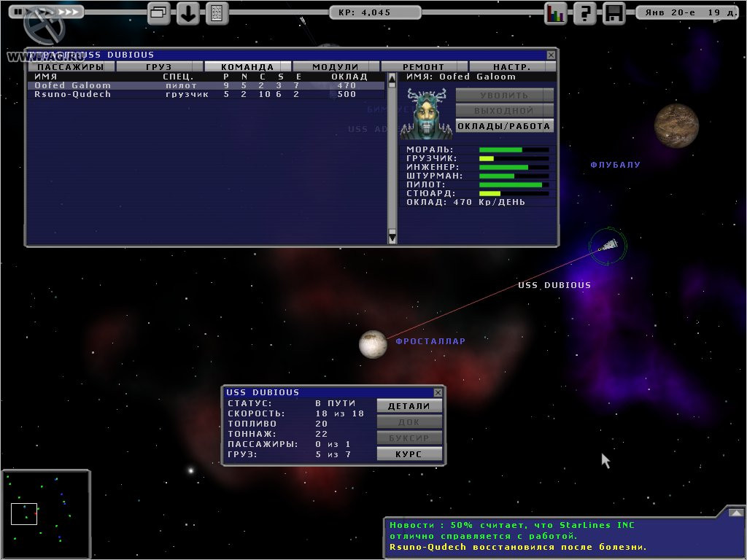Image resolution: width=747 pixels, height=560 pixels.
Task: Click the МОРАЛЬ morale bar
Action: [514, 149]
